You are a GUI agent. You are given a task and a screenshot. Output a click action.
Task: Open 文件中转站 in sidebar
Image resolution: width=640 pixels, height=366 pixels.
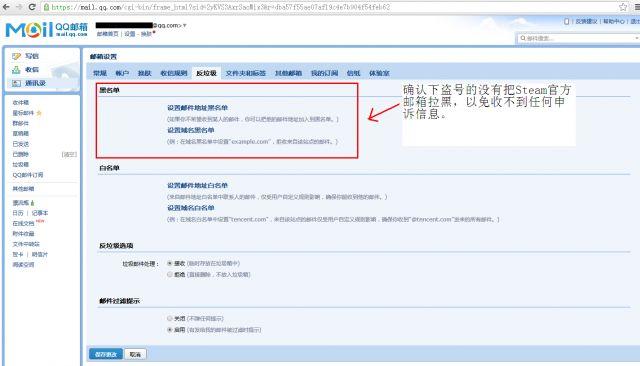point(26,244)
